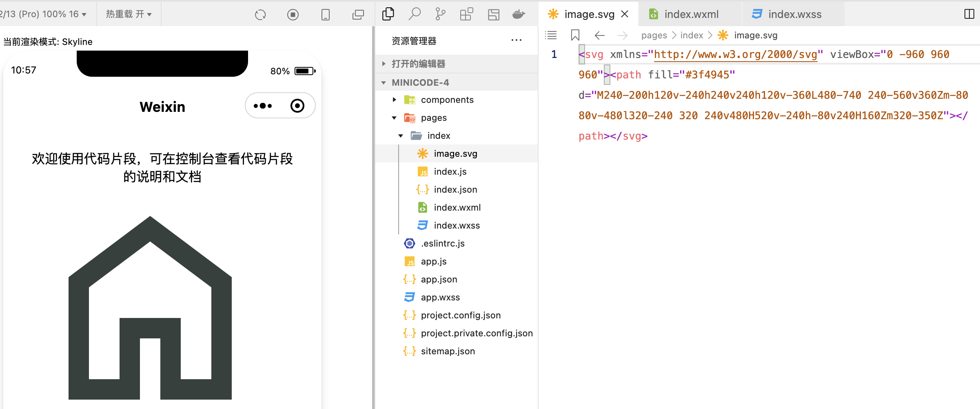Open the Explorer files icon
Viewport: 980px width, 409px height.
[388, 14]
